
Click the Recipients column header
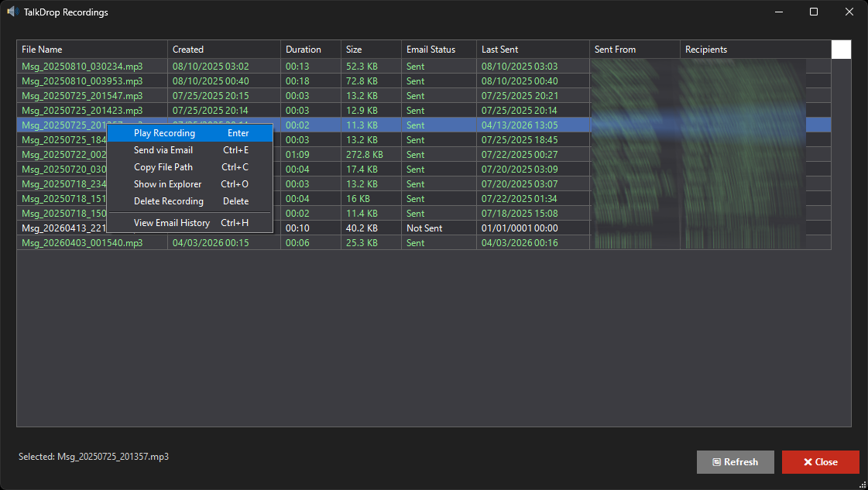(755, 50)
